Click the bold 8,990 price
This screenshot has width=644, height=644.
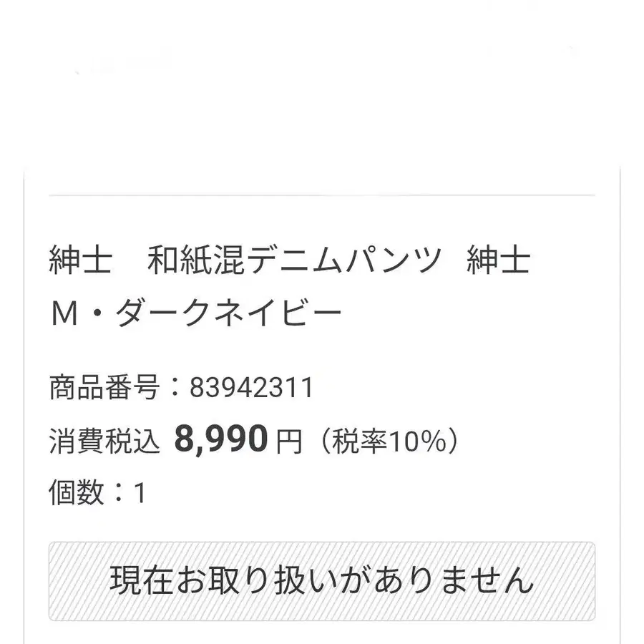click(220, 439)
